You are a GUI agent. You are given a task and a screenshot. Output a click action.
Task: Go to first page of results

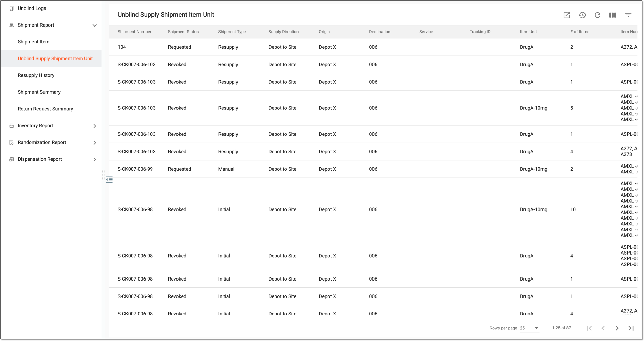[x=589, y=328]
